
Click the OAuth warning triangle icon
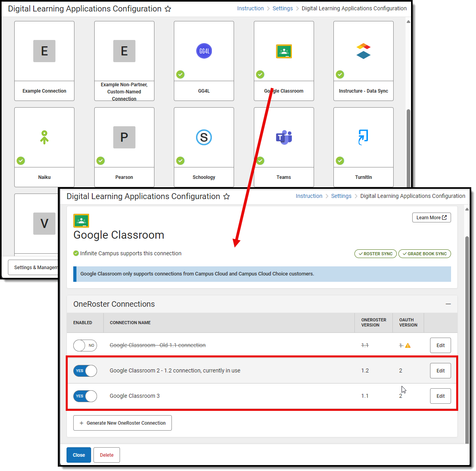[x=408, y=346]
